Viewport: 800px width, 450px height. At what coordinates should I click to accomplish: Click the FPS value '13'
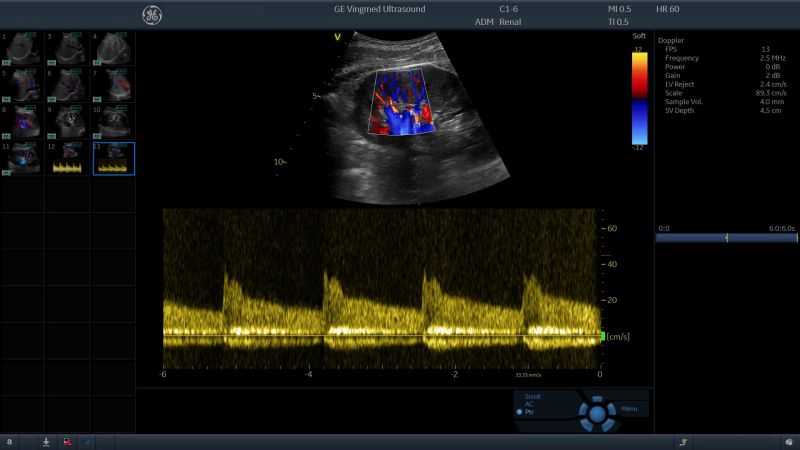point(765,49)
